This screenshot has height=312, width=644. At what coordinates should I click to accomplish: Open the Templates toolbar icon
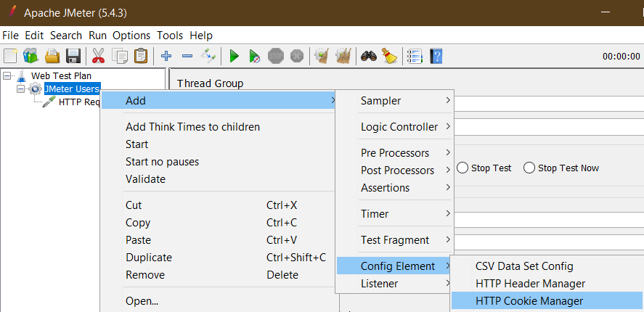(30, 55)
